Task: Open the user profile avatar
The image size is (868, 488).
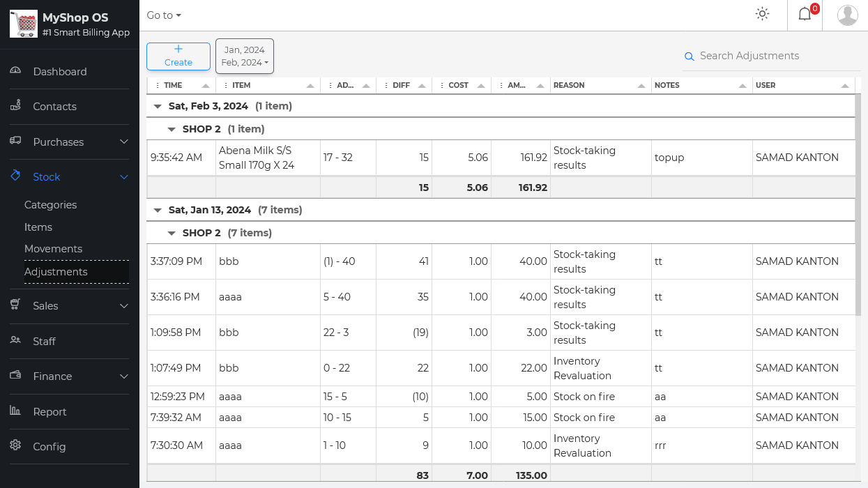Action: 847,15
